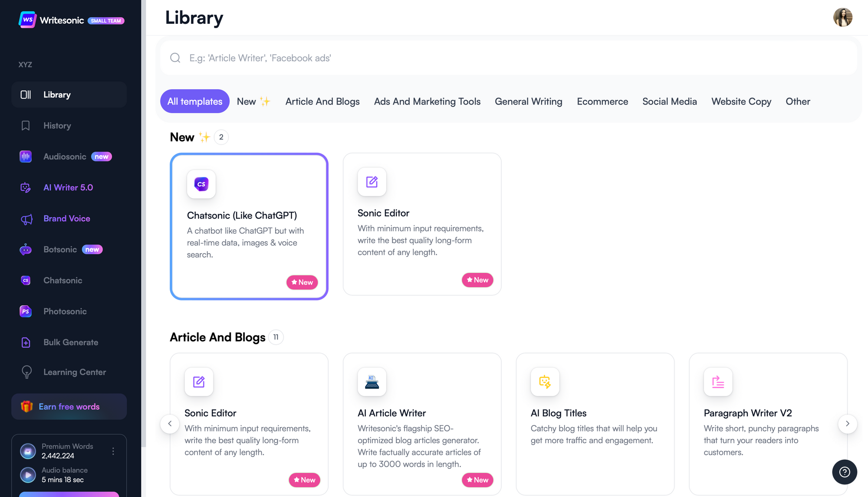
Task: Expand Article And Blogs section right
Action: click(x=847, y=424)
